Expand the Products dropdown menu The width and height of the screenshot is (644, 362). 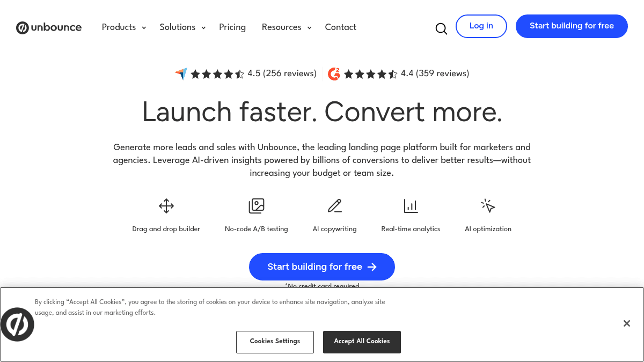tap(124, 27)
